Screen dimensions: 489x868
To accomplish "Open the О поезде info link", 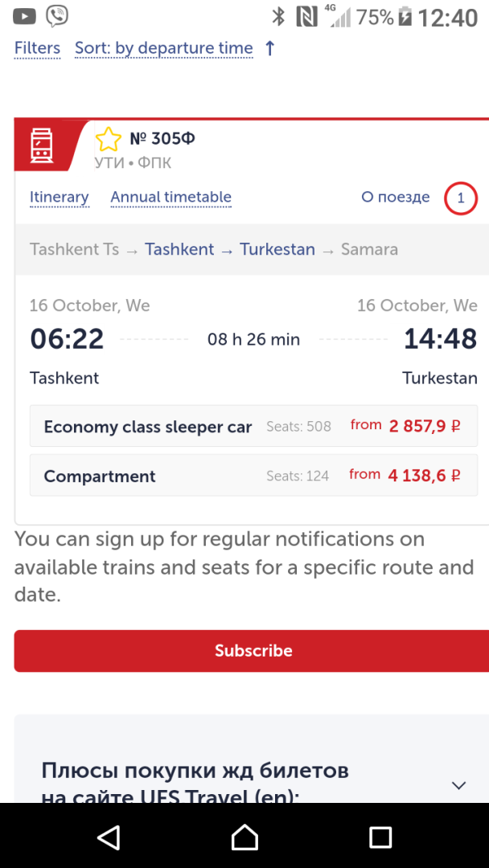I will pyautogui.click(x=396, y=197).
